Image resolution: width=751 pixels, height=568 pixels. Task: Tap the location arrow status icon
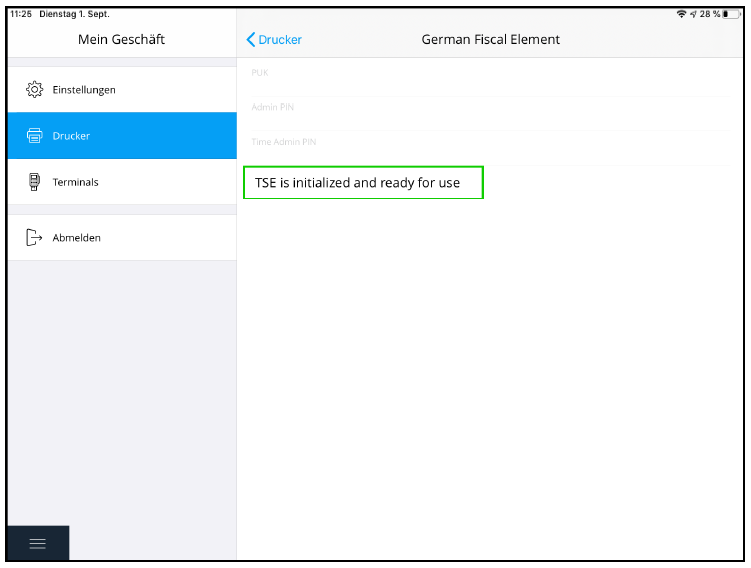[693, 14]
